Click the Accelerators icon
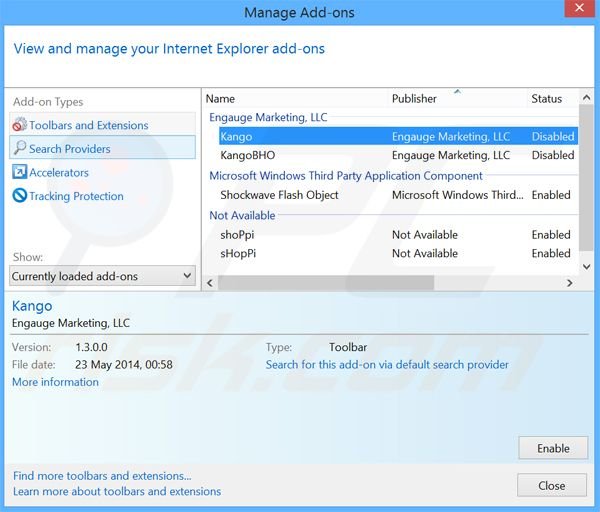The image size is (600, 512). [19, 172]
